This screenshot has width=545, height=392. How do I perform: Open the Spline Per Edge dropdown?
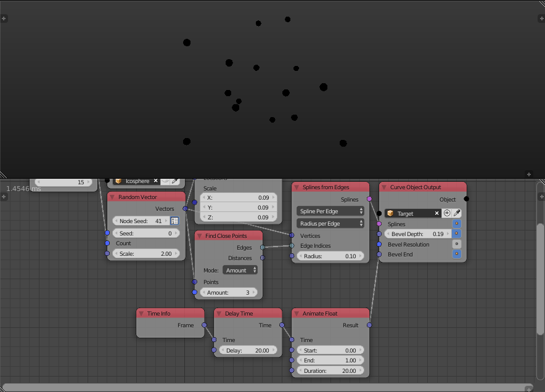coord(330,211)
